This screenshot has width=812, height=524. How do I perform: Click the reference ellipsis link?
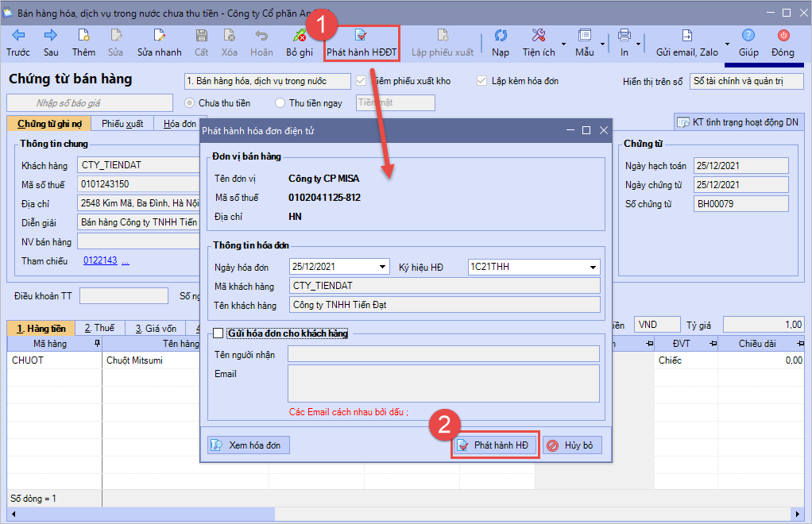point(126,260)
